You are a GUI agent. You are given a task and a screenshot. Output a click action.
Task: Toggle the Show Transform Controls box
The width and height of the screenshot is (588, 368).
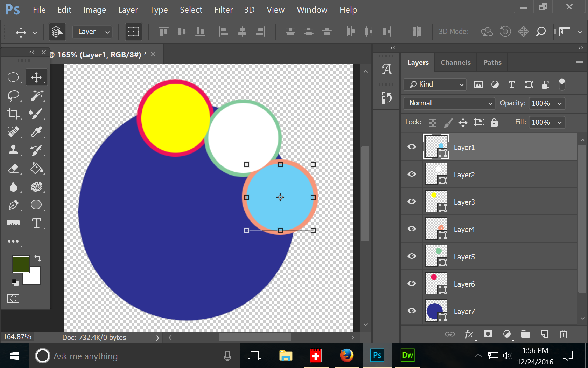point(133,32)
